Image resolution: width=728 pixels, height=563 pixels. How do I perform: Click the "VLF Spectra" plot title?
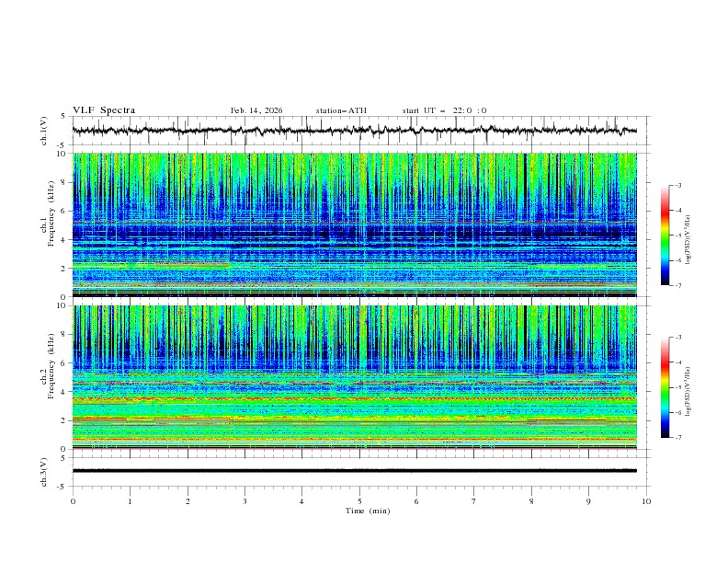[104, 110]
